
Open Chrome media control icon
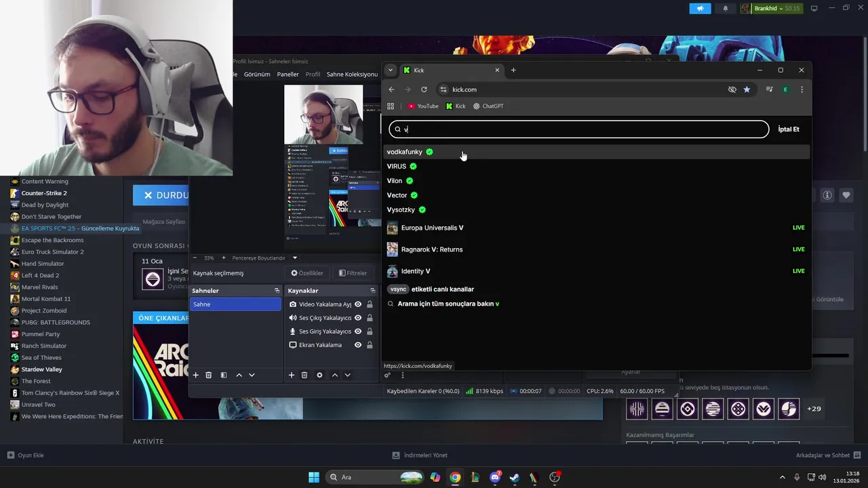[x=769, y=89]
